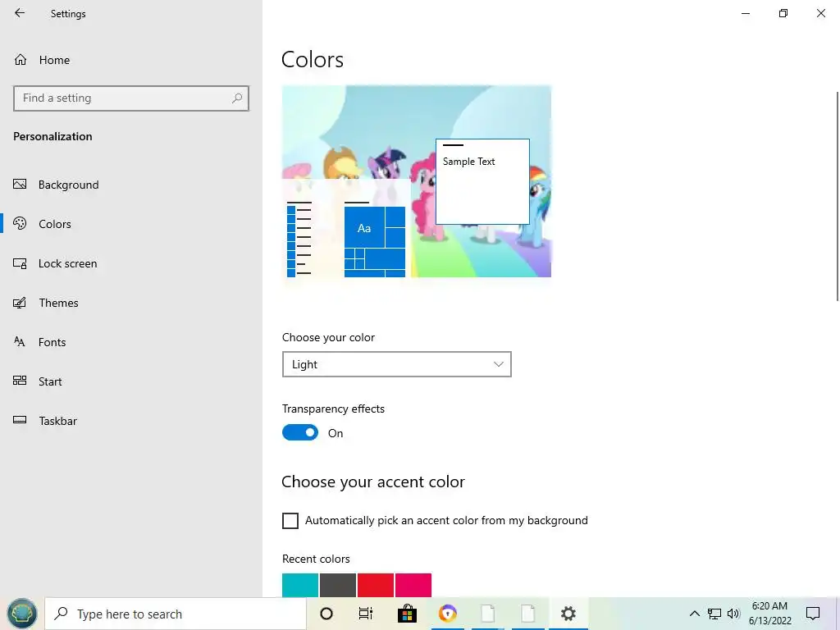This screenshot has width=840, height=630.
Task: Open the first blank document taskbar icon
Action: pyautogui.click(x=487, y=614)
